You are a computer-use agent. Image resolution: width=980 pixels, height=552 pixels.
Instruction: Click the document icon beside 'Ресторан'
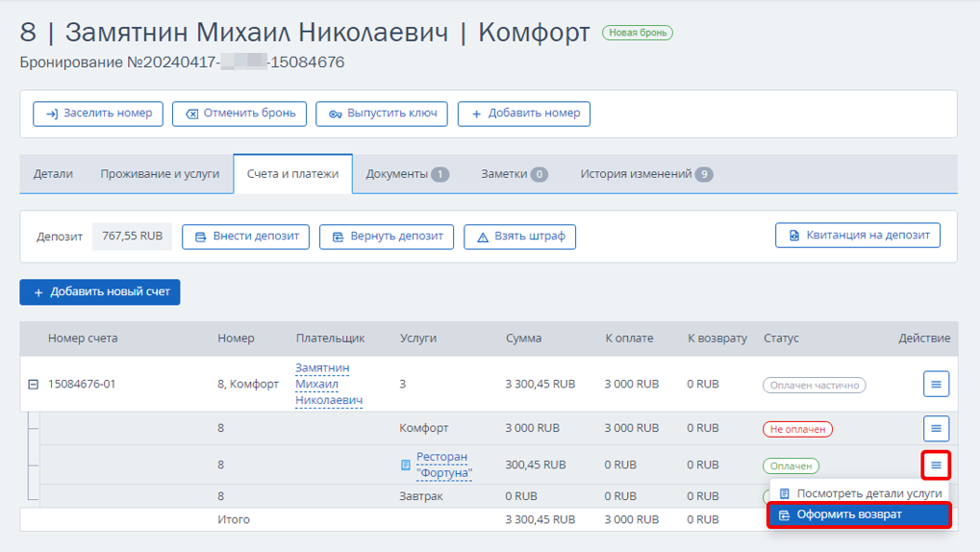406,465
